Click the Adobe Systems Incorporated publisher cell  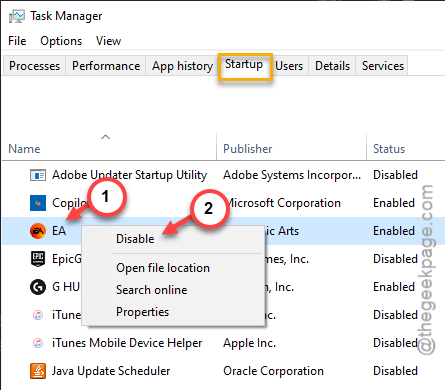point(292,175)
